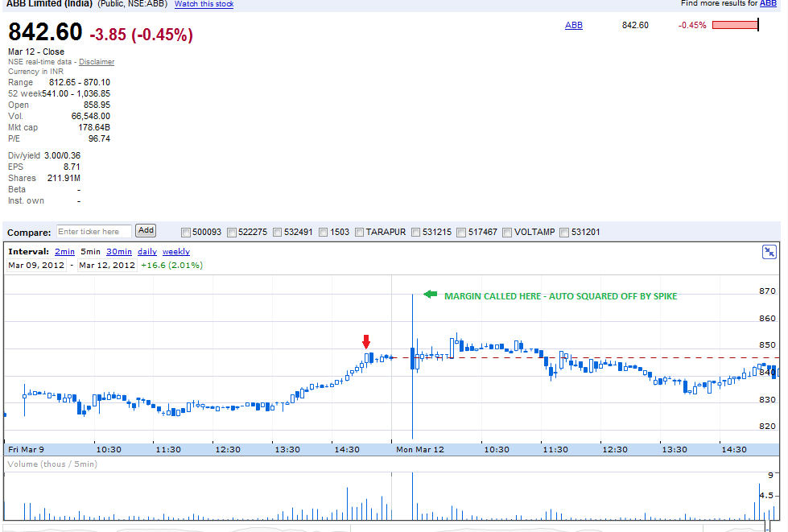Tick the 522275 compare checkbox

[232, 233]
